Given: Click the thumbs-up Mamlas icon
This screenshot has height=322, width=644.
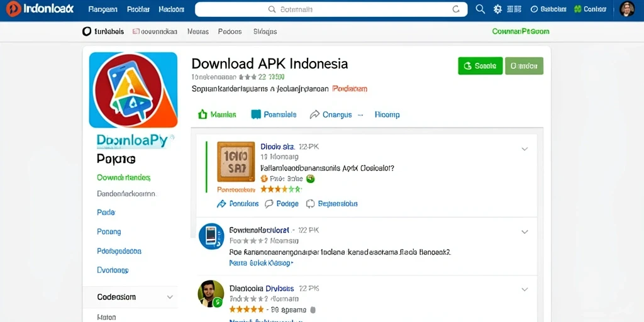Looking at the screenshot, I should 202,114.
